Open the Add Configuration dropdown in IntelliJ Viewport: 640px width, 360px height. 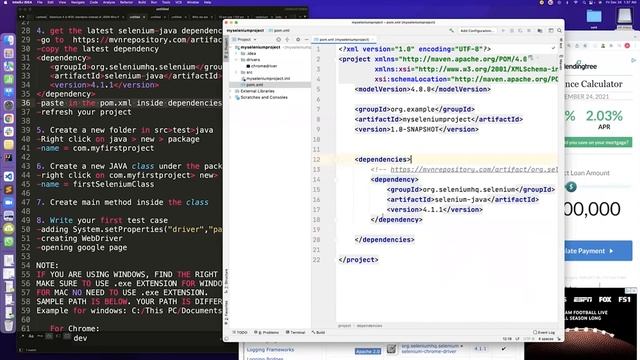pos(477,31)
